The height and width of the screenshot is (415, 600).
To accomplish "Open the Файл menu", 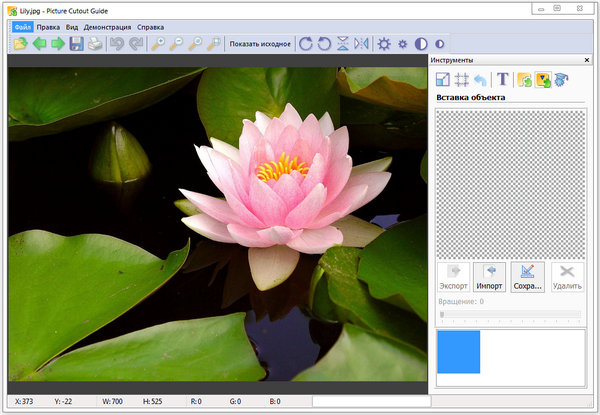I will pyautogui.click(x=22, y=27).
